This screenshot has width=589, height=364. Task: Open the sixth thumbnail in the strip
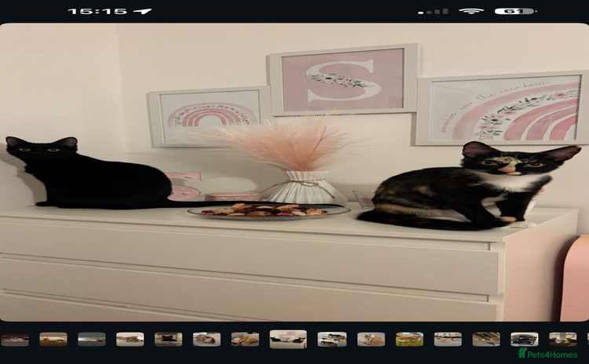[207, 339]
